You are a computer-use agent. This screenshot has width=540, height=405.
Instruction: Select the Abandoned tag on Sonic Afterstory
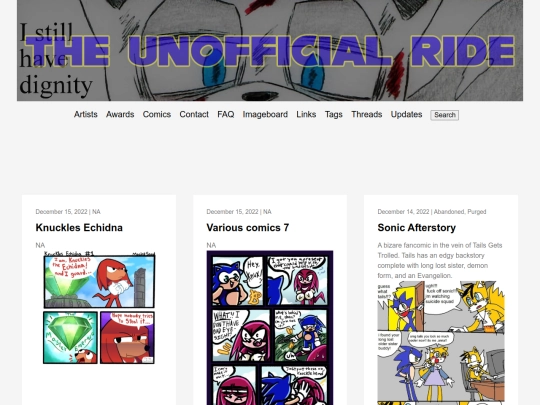click(x=449, y=212)
